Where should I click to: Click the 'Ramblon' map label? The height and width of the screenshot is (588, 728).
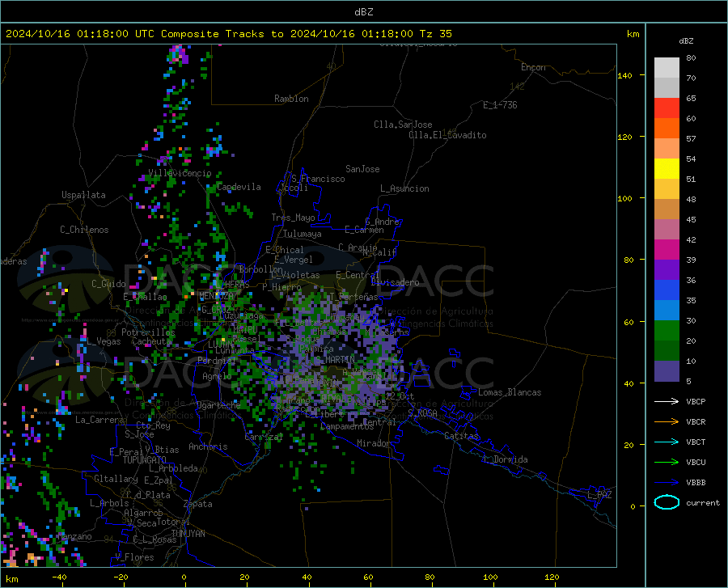pyautogui.click(x=291, y=99)
